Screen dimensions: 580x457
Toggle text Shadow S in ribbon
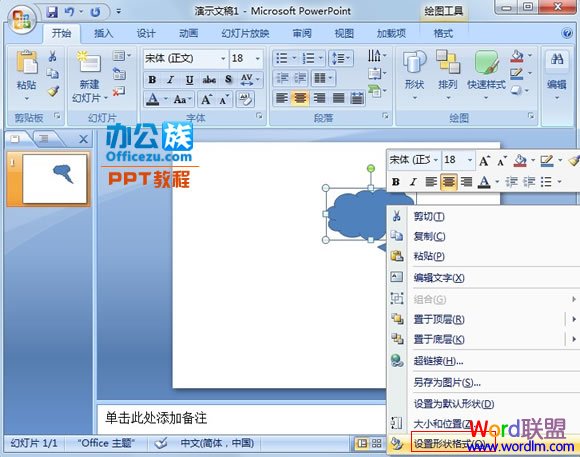[x=228, y=80]
